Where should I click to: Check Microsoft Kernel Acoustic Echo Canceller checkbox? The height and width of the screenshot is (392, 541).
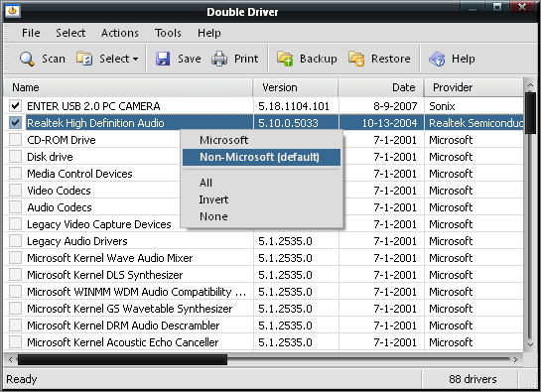[x=15, y=342]
